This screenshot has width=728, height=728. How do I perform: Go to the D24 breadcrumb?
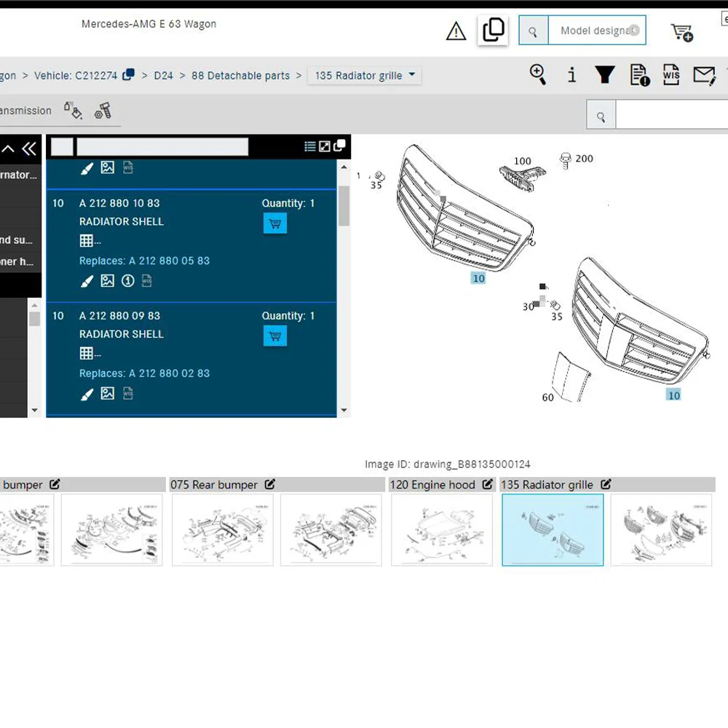pos(163,75)
